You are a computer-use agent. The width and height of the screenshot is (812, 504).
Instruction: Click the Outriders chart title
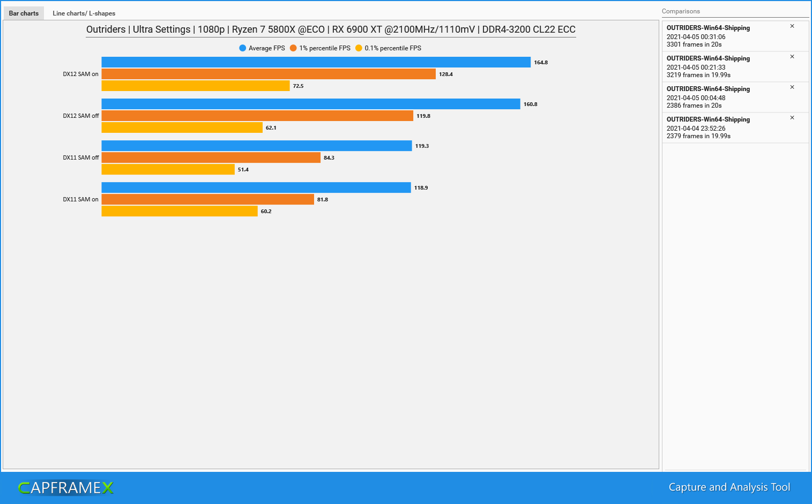click(331, 29)
